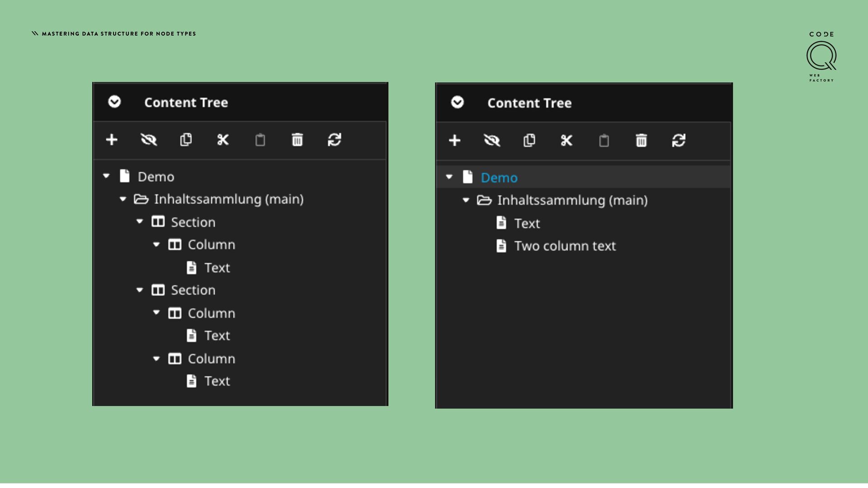Click the cut scissors icon in right panel
The height and width of the screenshot is (488, 868).
pos(566,141)
